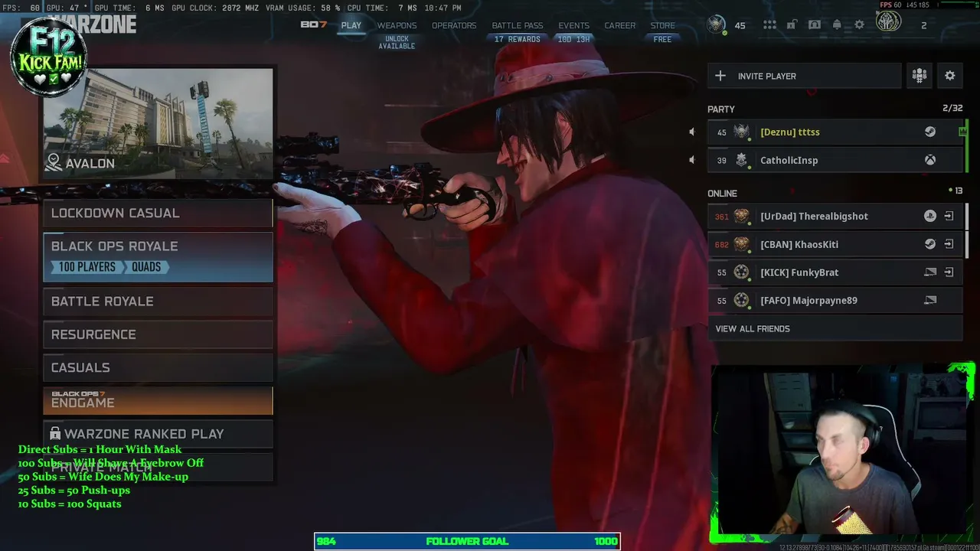The height and width of the screenshot is (551, 980).
Task: Join [CBAN] KhaosKiti using the join icon
Action: 949,244
